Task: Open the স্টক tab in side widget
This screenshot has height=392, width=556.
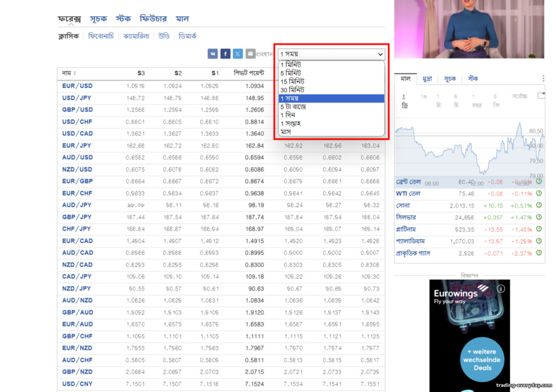Action: click(473, 79)
